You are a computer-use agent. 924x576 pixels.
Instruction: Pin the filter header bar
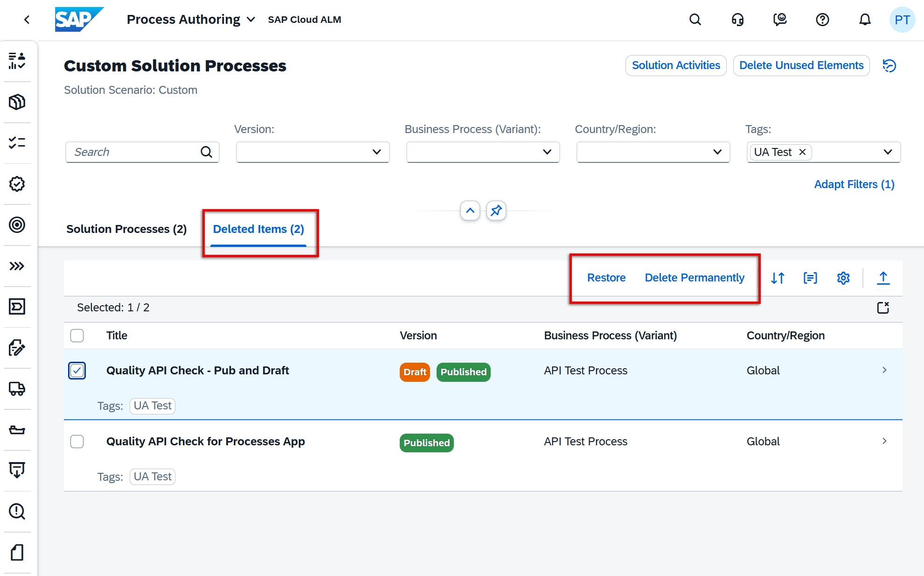[496, 211]
